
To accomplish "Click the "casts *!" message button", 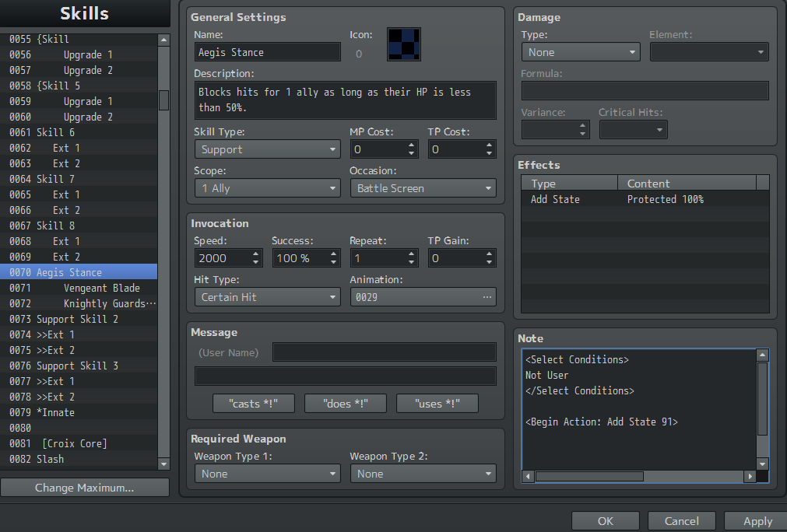I will coord(254,403).
